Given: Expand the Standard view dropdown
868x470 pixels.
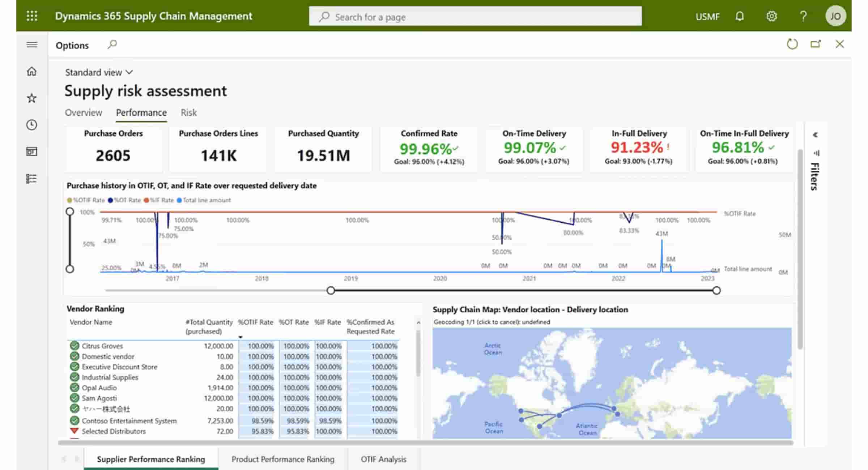Looking at the screenshot, I should point(99,72).
